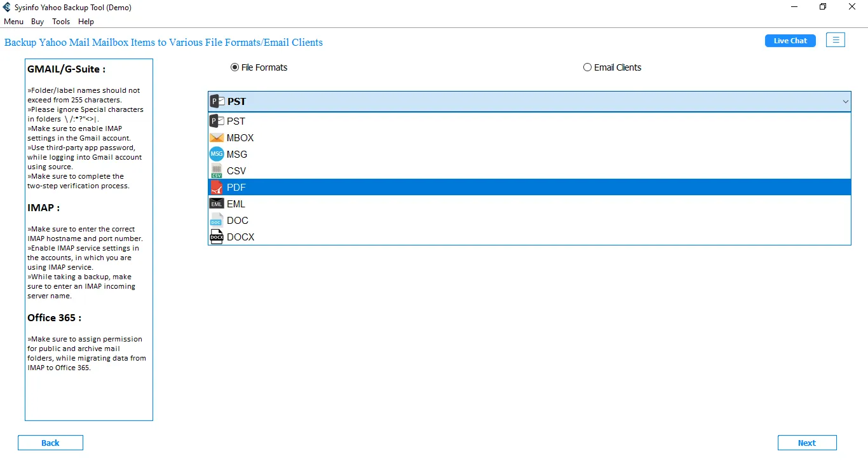
Task: Open the Help menu
Action: [x=86, y=22]
